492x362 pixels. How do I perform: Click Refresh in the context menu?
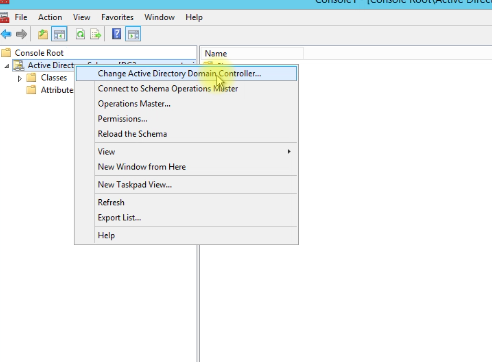(x=186, y=202)
